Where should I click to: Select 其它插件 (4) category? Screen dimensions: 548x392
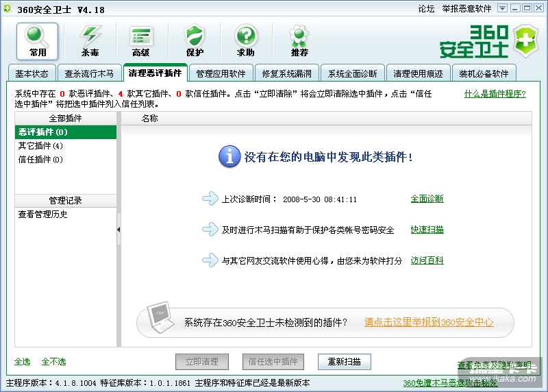66,146
